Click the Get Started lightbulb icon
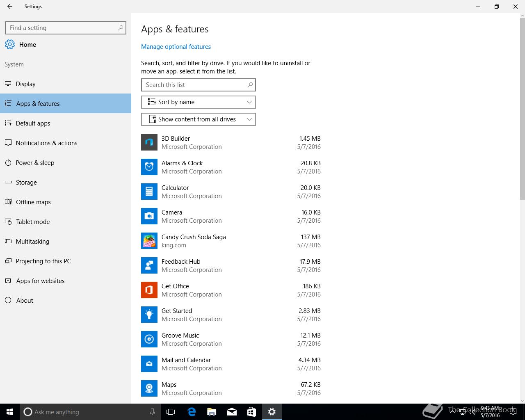This screenshot has height=420, width=525. pyautogui.click(x=149, y=315)
